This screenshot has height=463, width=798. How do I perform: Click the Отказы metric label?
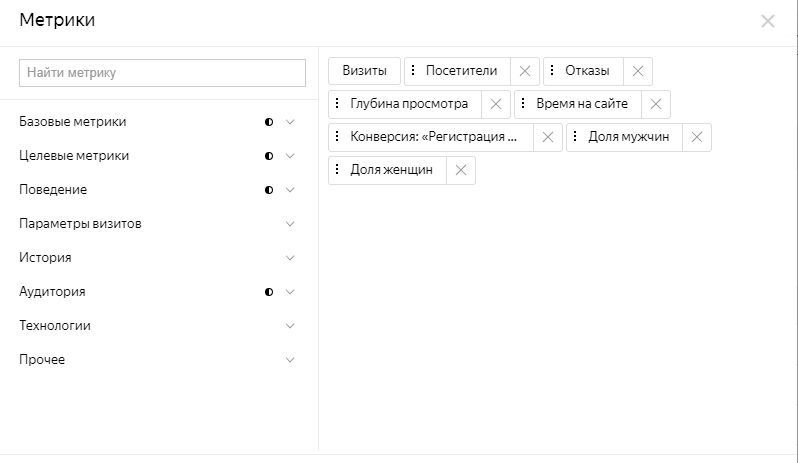coord(587,71)
